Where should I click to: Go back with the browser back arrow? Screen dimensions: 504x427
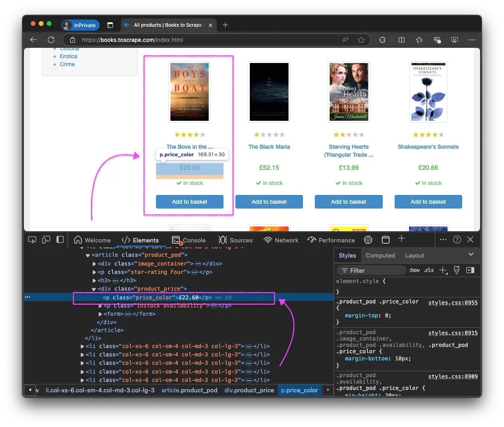34,40
